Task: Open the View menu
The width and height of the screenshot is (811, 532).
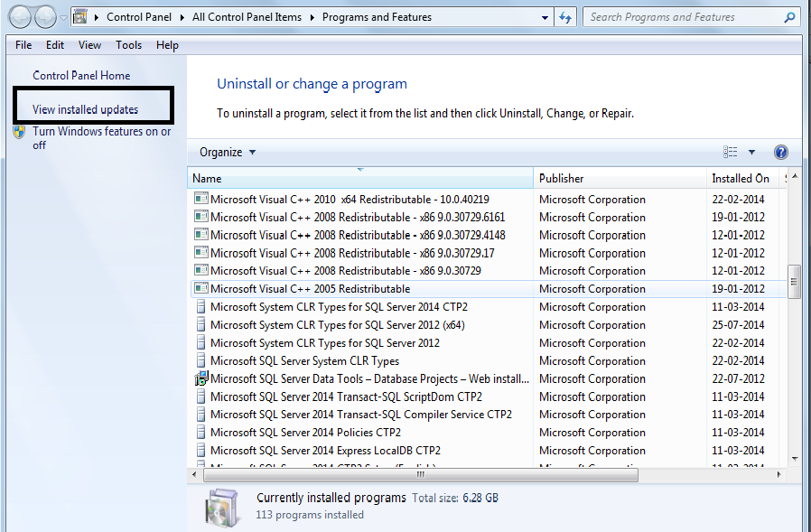Action: tap(89, 45)
